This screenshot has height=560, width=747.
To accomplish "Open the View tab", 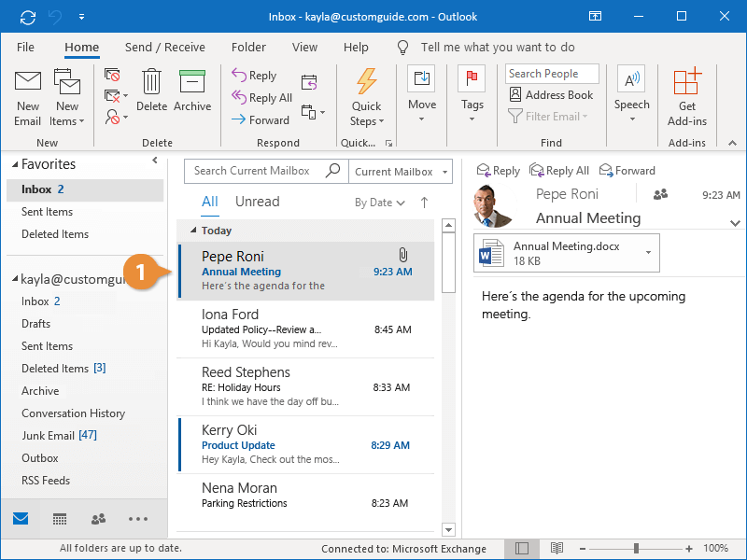I will click(x=305, y=48).
